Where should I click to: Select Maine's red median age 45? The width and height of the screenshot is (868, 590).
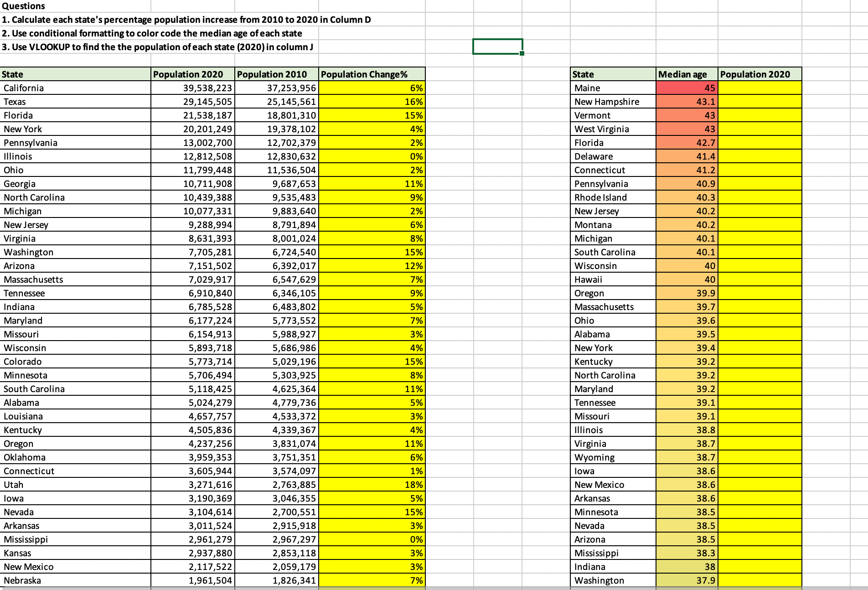[x=687, y=88]
